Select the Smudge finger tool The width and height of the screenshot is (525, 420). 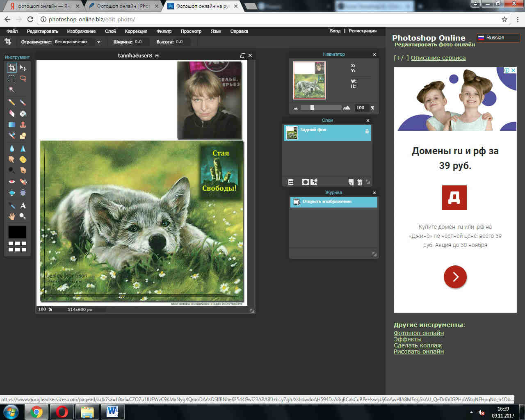[x=12, y=159]
